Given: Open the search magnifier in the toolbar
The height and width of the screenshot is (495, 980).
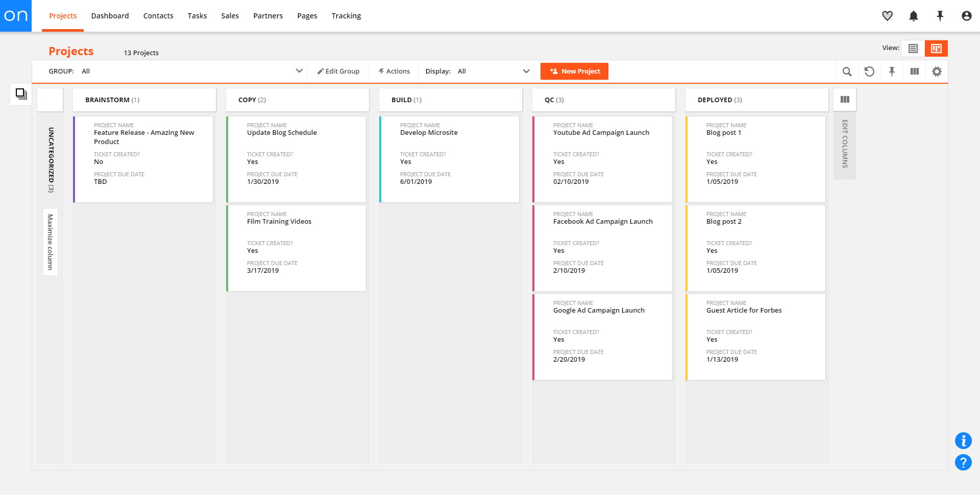Looking at the screenshot, I should click(847, 72).
